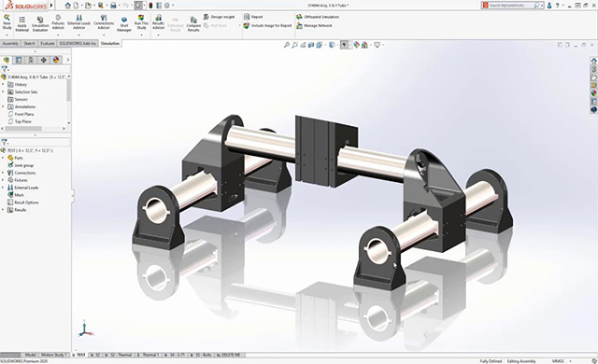Open Connections Advisor
This screenshot has height=364, width=598.
point(104,22)
